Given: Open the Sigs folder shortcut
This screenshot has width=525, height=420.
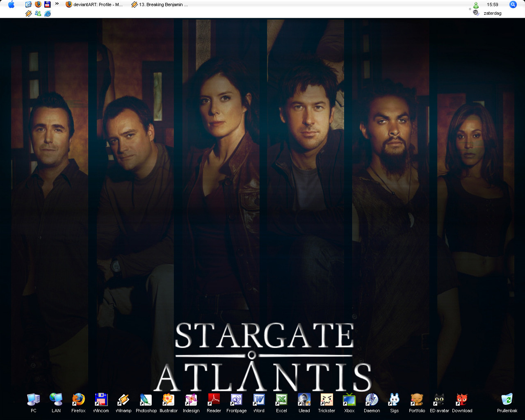Looking at the screenshot, I should [x=394, y=400].
